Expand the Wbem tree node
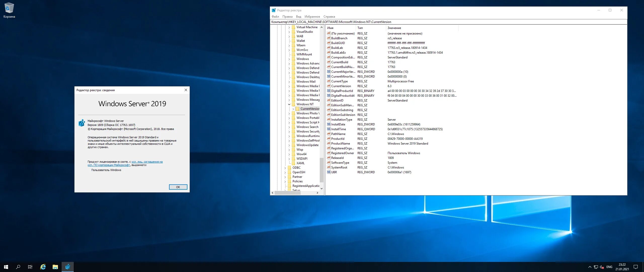Viewport: 644px width, 272px height. click(x=289, y=45)
